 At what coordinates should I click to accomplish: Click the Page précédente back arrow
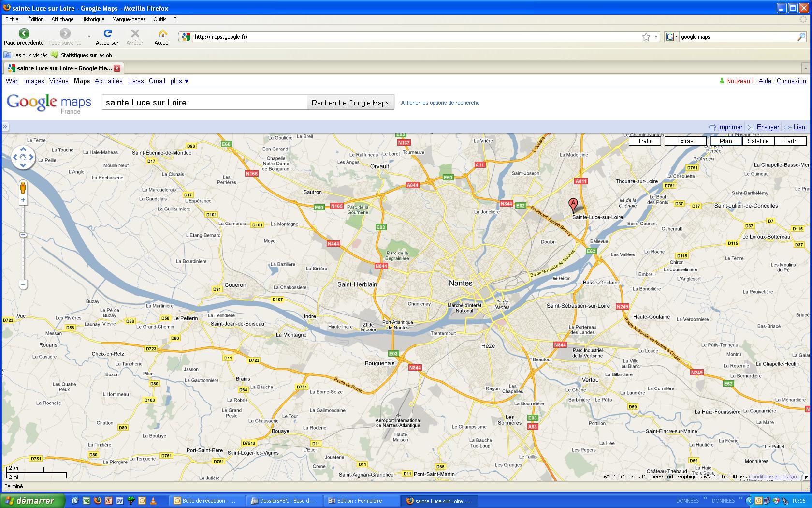[24, 37]
